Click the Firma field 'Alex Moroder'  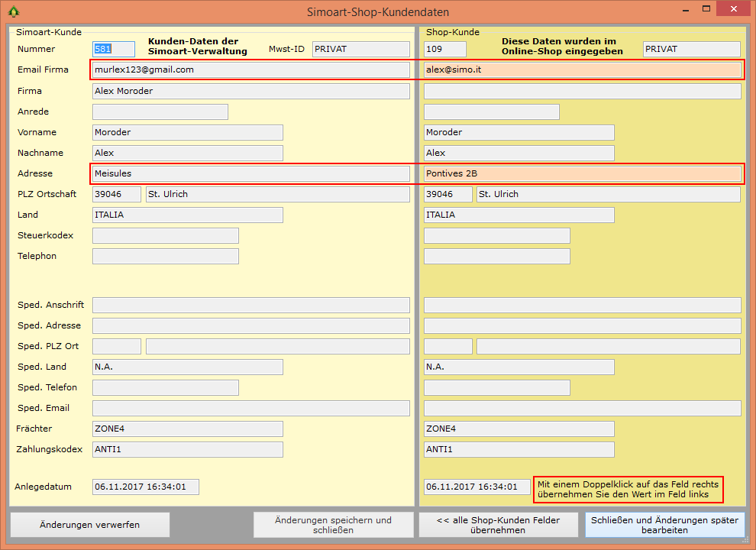pyautogui.click(x=250, y=91)
